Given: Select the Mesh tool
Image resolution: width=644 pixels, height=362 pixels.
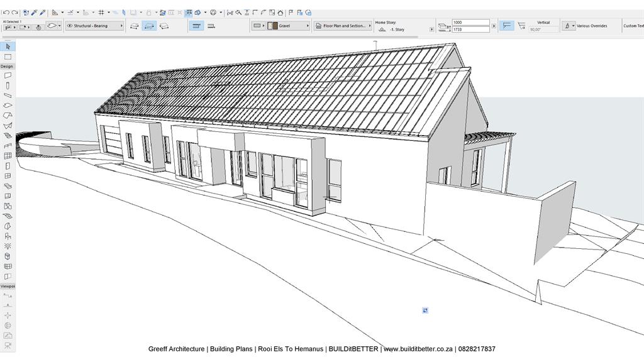Looking at the screenshot, I should 8,216.
